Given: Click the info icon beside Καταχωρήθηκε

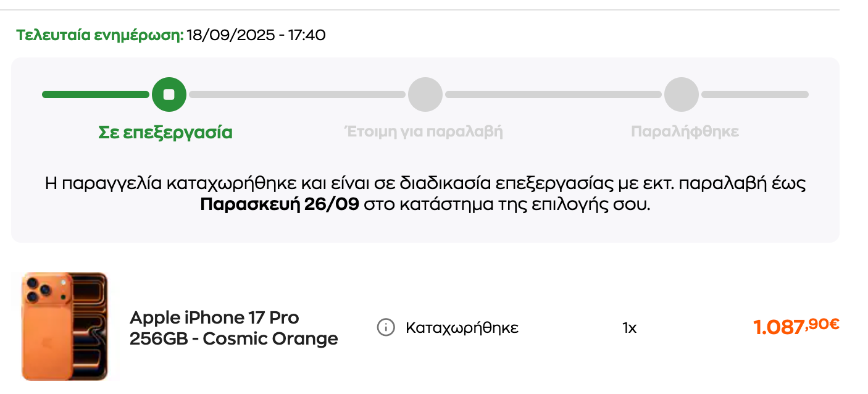Looking at the screenshot, I should 386,327.
